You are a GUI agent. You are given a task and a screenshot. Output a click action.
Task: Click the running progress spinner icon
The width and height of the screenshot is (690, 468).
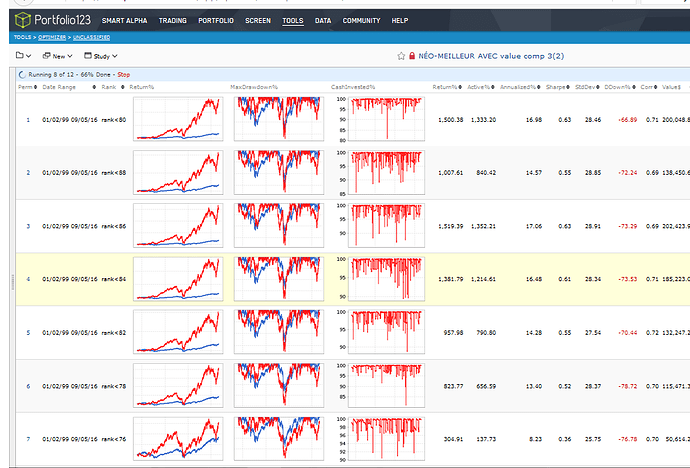[x=22, y=75]
